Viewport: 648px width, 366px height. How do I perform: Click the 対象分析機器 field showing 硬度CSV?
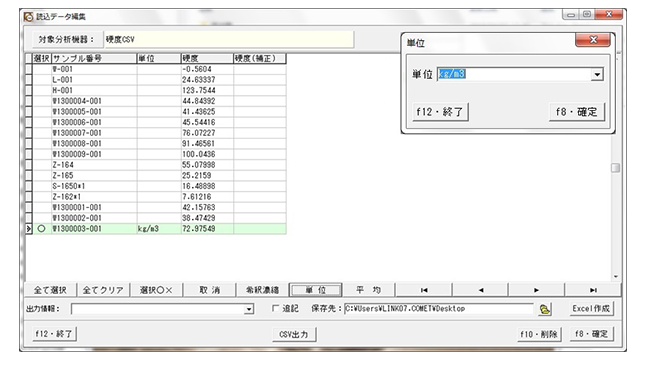(229, 40)
